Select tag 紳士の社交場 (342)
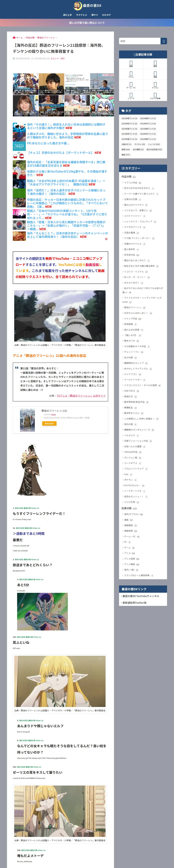This screenshot has width=174, height=868. (154, 149)
